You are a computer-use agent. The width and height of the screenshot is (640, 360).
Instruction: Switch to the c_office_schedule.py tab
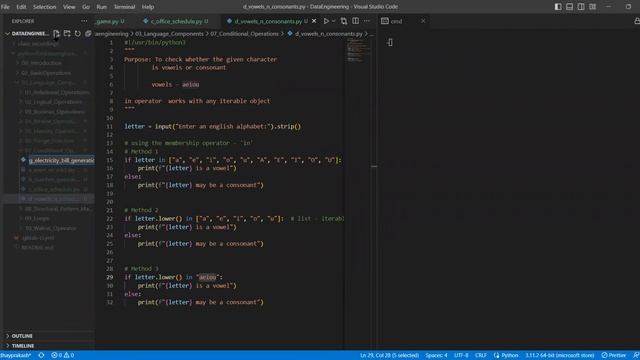176,21
